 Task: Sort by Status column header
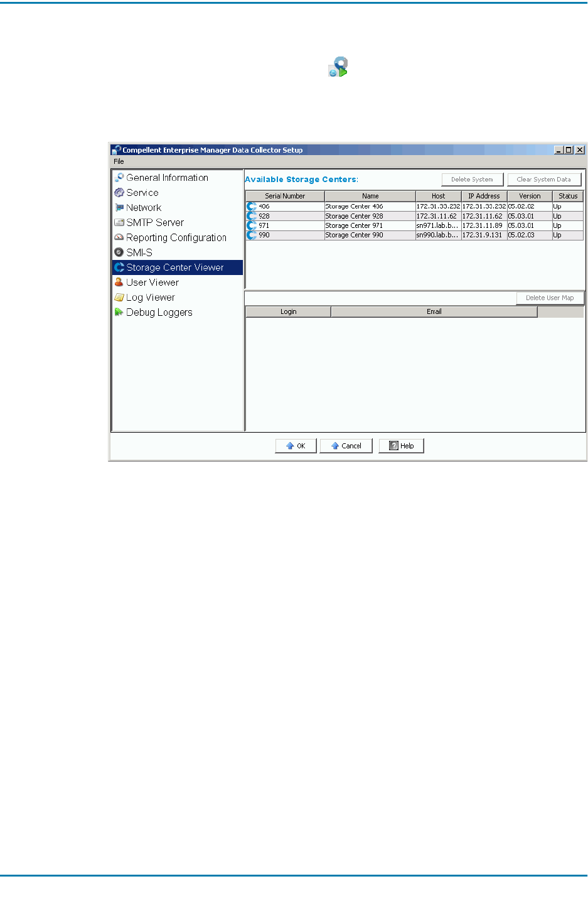(568, 196)
